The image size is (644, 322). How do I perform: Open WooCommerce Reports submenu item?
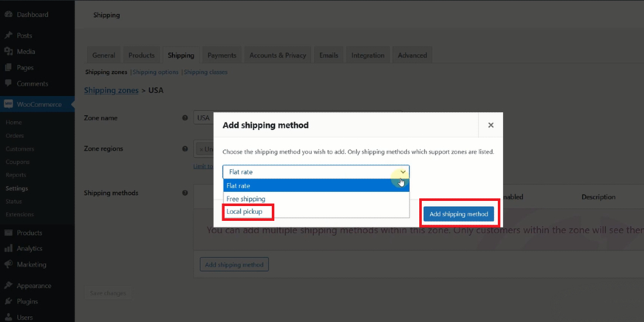[x=15, y=175]
